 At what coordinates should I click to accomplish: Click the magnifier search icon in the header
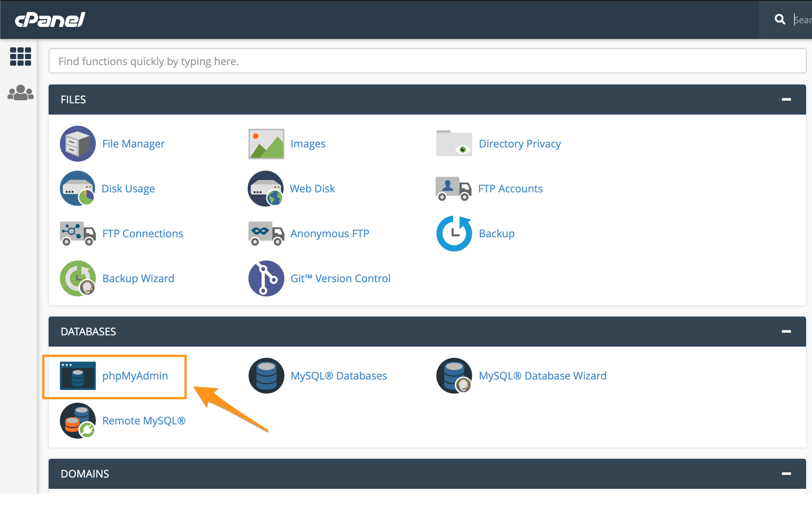[x=780, y=19]
